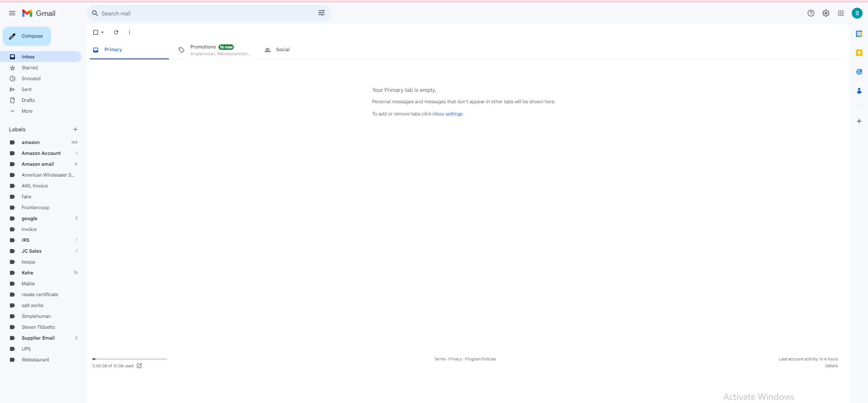Image resolution: width=868 pixels, height=403 pixels.
Task: Open Google Calendar side panel
Action: point(859,34)
